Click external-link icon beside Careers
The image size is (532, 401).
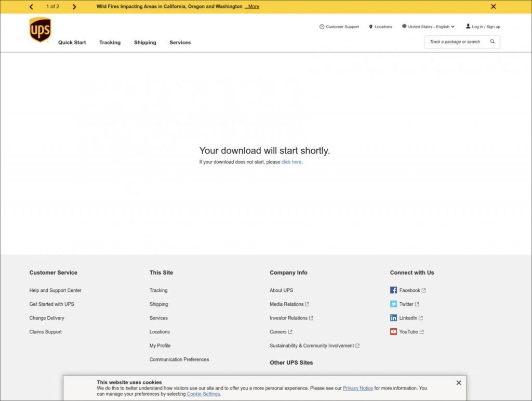coord(290,332)
